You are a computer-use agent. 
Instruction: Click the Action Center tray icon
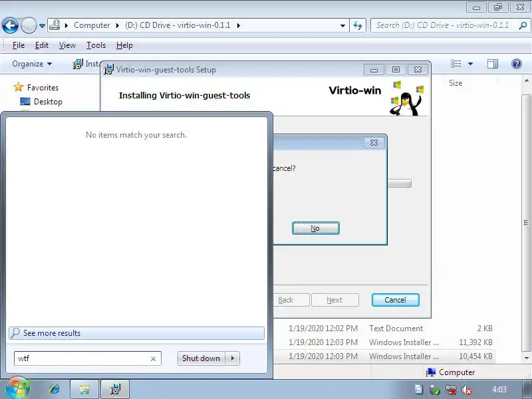[419, 390]
